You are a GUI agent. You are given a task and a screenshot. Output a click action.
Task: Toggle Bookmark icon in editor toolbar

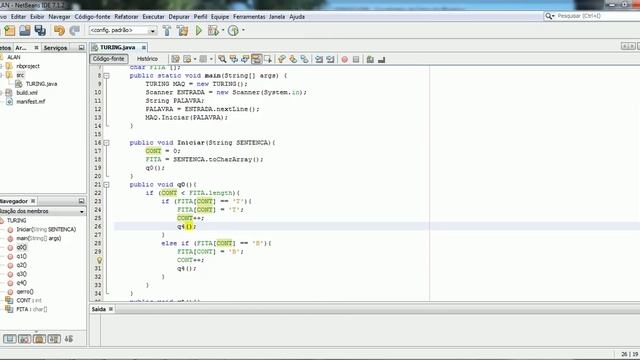point(304,59)
